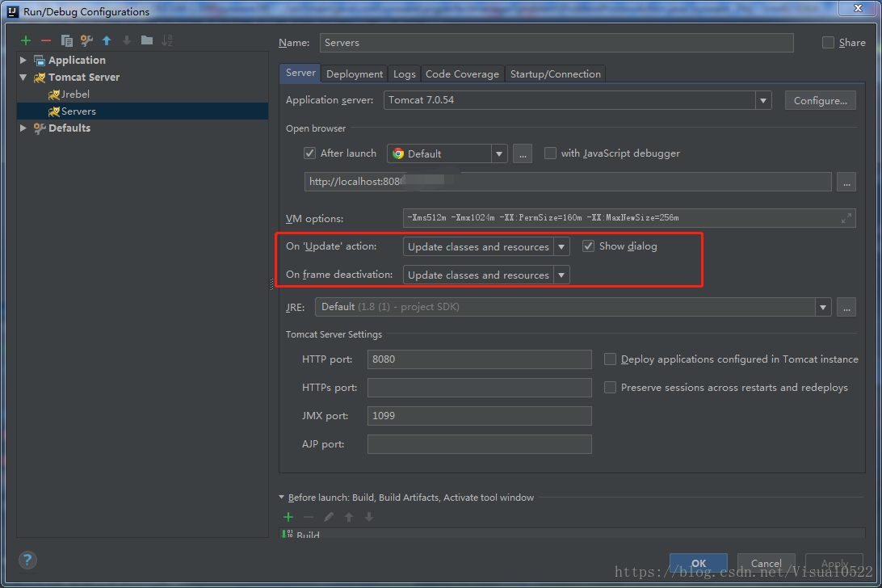Sort configurations alphabetically

tap(167, 40)
